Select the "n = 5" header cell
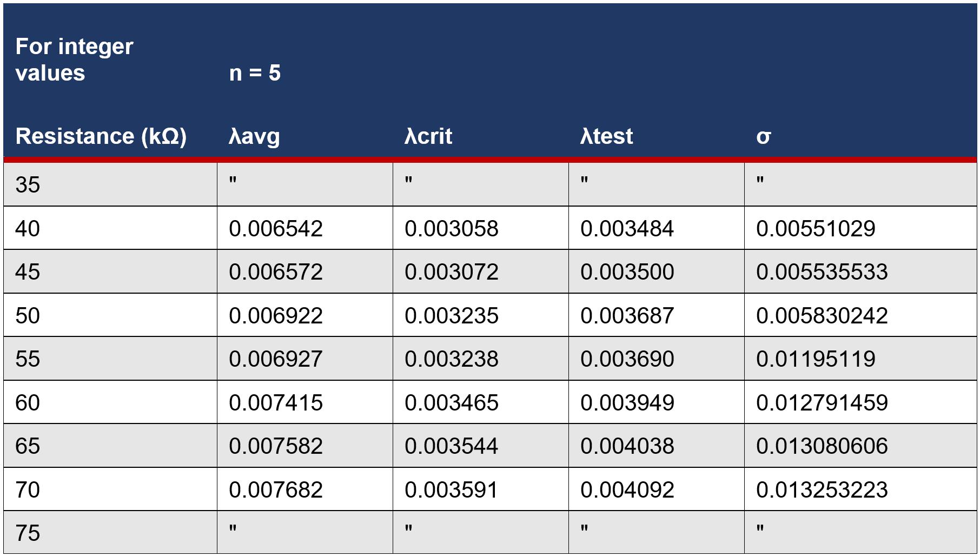 [255, 73]
